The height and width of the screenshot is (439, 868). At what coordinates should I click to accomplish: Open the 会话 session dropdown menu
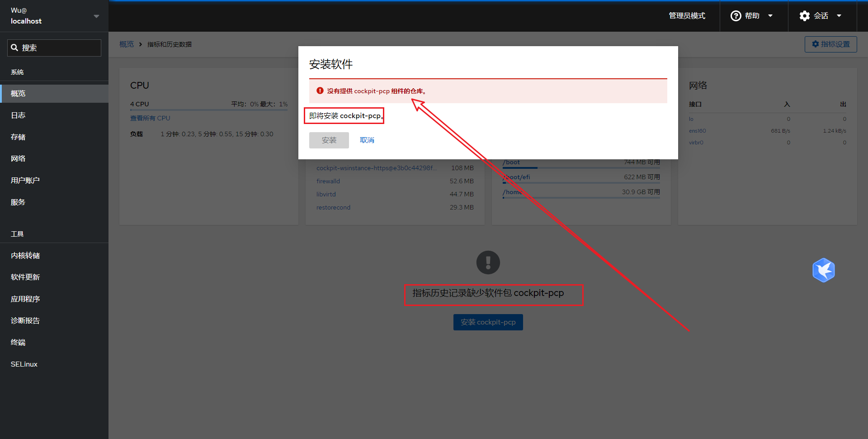point(821,16)
